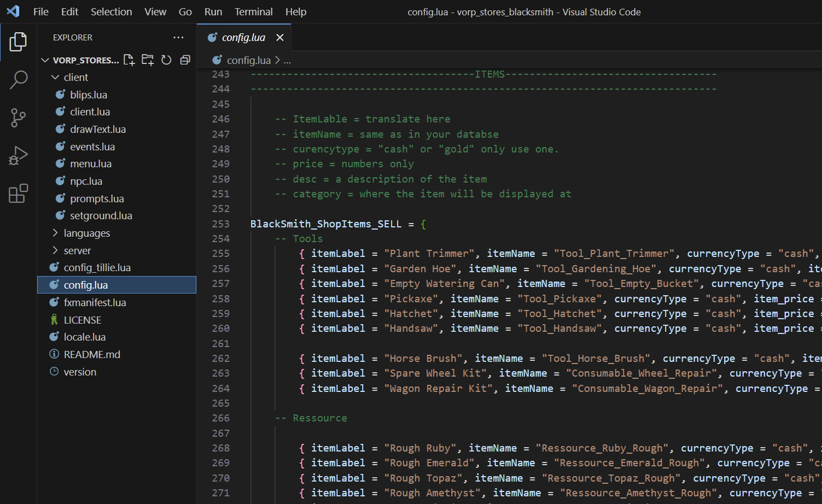Open the Run and Debug view
The width and height of the screenshot is (822, 504).
coord(18,155)
